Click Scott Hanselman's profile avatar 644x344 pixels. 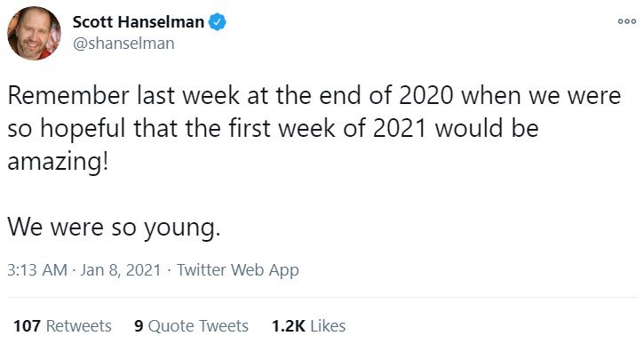[34, 33]
